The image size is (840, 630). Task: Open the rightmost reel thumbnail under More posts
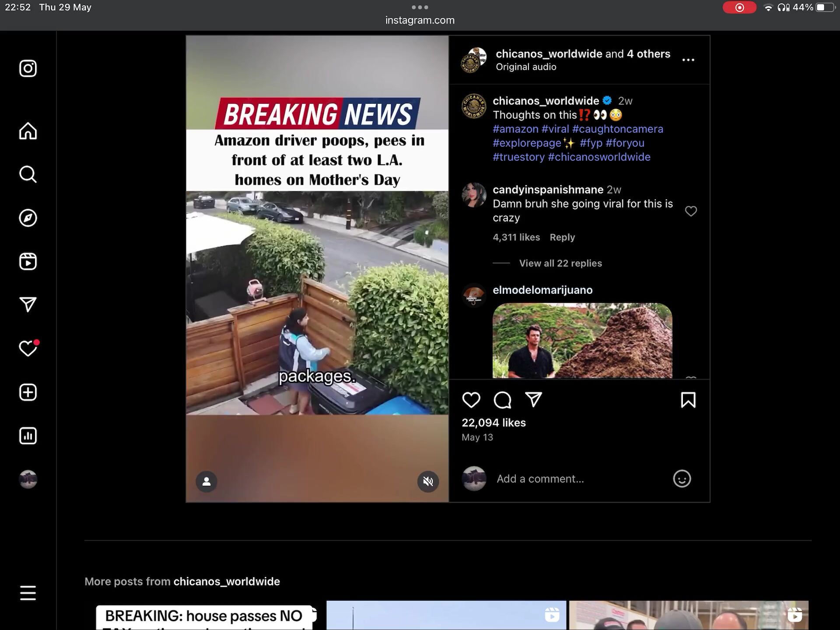[x=689, y=615]
